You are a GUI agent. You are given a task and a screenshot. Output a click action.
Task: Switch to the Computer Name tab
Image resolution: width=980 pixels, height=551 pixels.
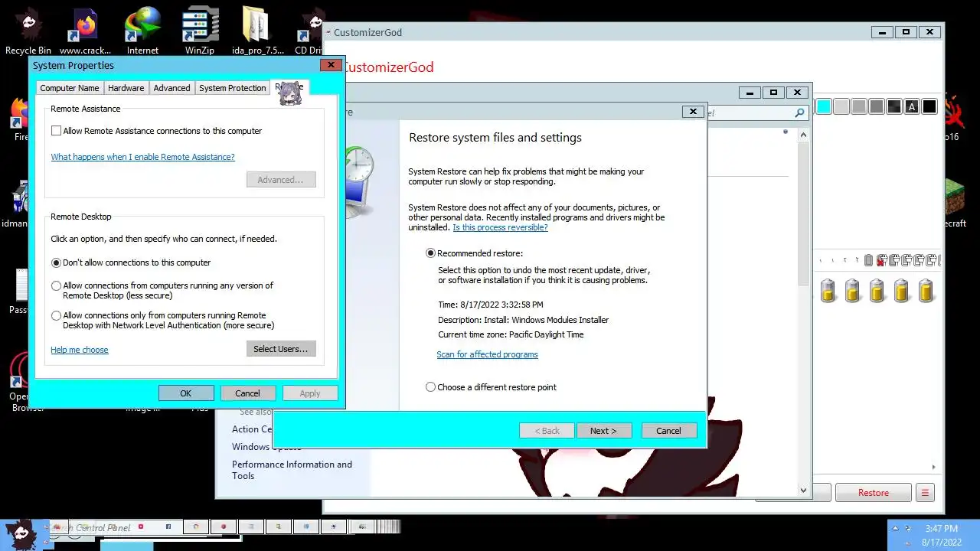coord(69,88)
